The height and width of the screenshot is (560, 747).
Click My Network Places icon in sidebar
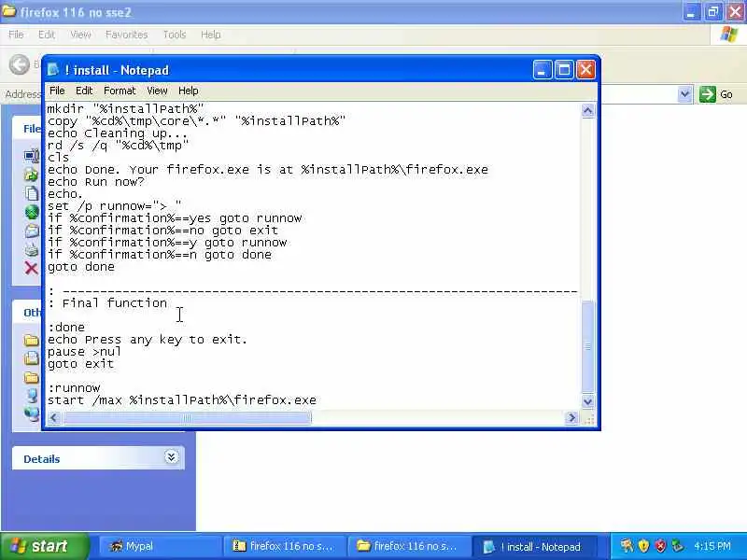(32, 413)
